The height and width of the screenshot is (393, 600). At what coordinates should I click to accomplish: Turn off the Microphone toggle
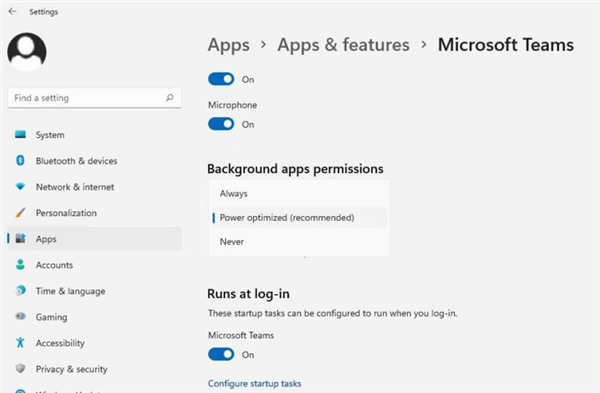(x=221, y=124)
